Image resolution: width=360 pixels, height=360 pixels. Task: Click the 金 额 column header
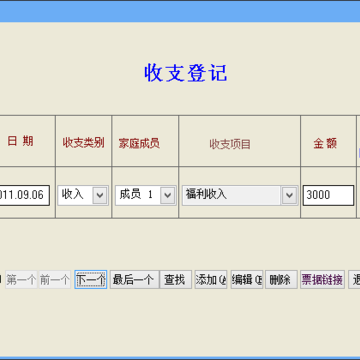(325, 144)
